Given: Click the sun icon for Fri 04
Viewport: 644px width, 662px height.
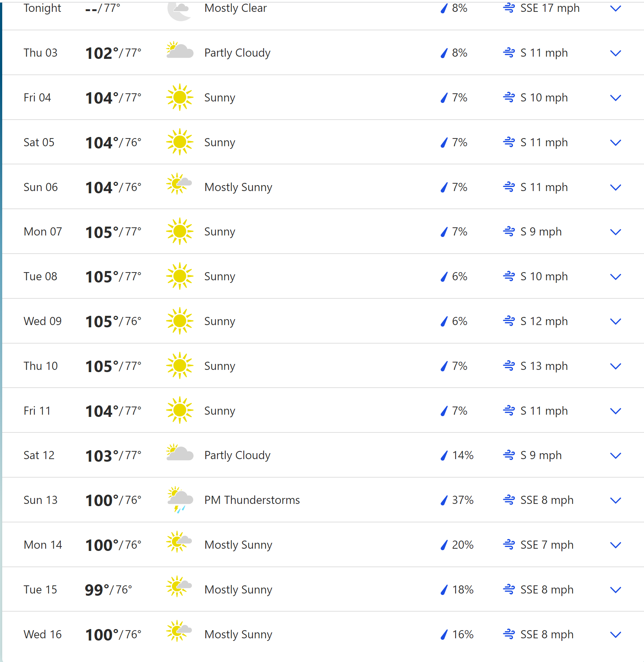Looking at the screenshot, I should [x=180, y=97].
